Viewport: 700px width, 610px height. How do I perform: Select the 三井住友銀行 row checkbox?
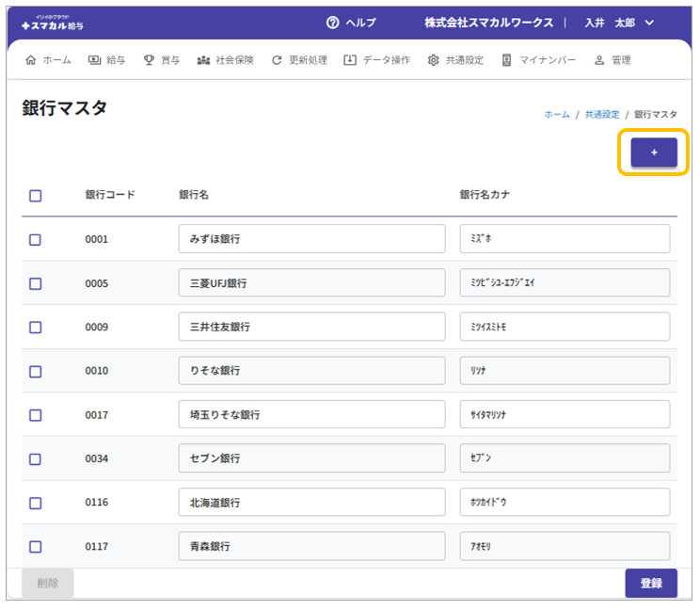point(36,327)
